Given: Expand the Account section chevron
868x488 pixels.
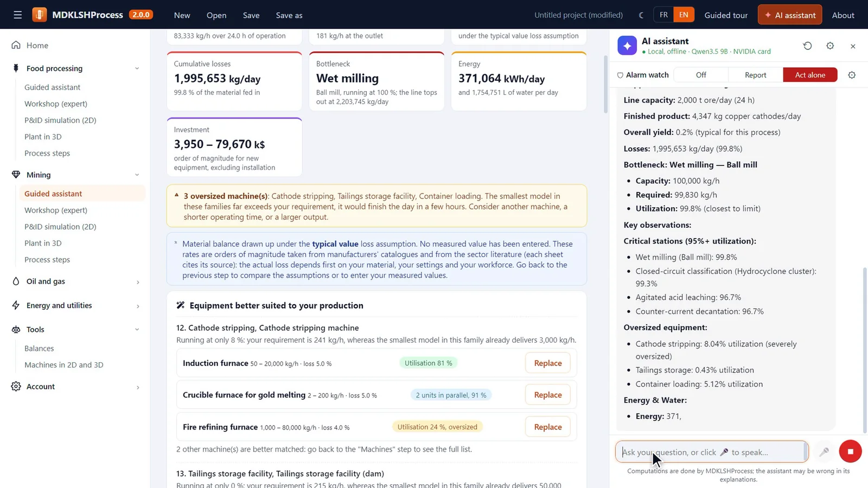Looking at the screenshot, I should (x=138, y=387).
